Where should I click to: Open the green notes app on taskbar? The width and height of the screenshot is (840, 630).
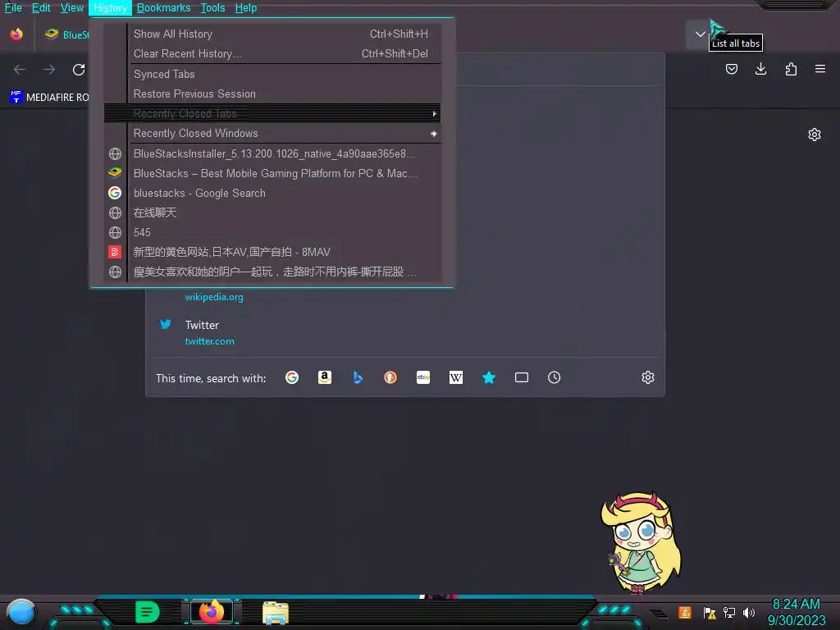[148, 612]
